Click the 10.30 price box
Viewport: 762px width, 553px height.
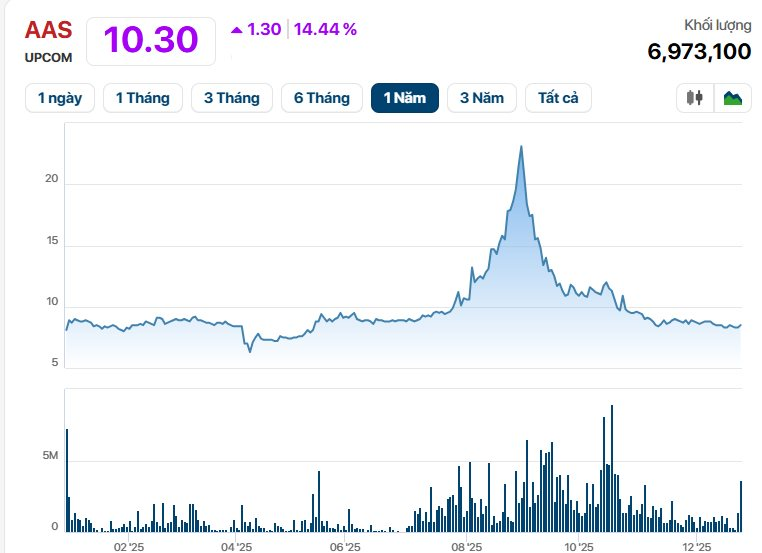tap(151, 40)
